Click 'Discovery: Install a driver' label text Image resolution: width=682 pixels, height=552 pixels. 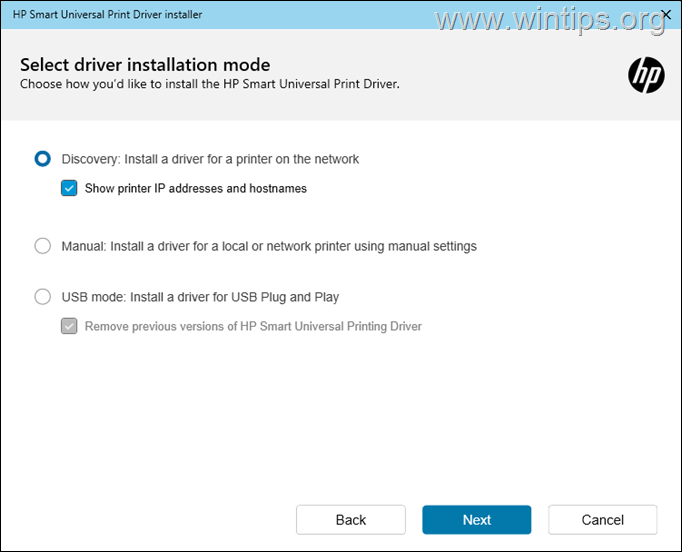tap(211, 159)
